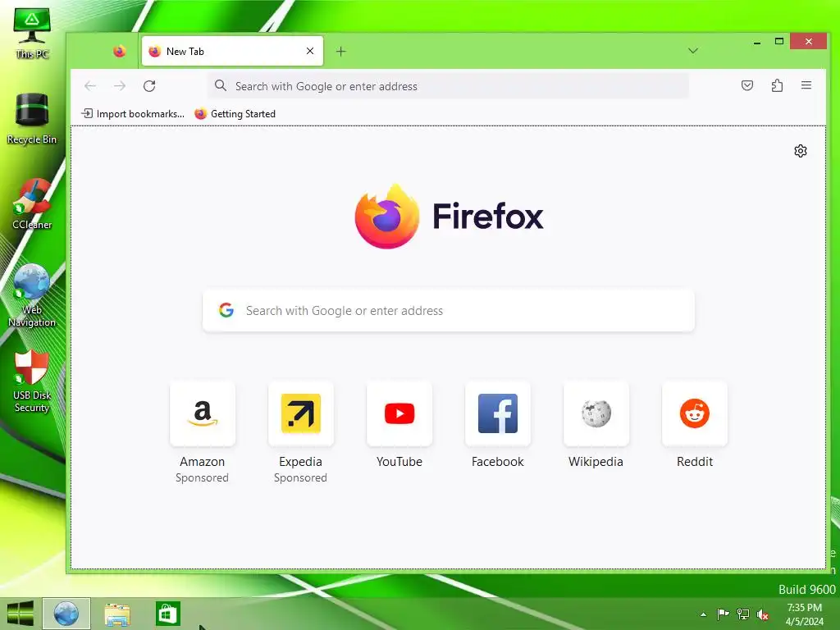
Task: Expand the list all tabs chevron
Action: (692, 51)
